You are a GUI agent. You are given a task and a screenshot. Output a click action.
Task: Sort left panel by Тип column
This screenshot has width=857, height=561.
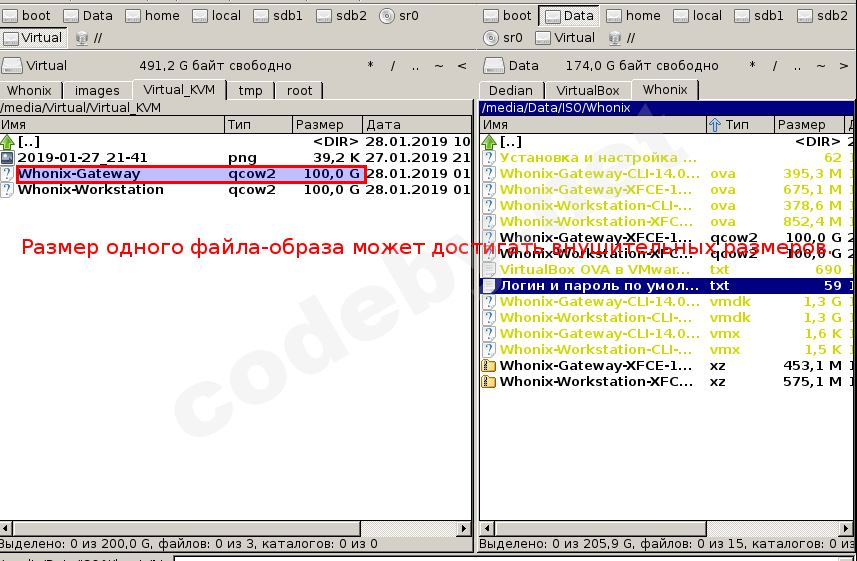click(259, 125)
